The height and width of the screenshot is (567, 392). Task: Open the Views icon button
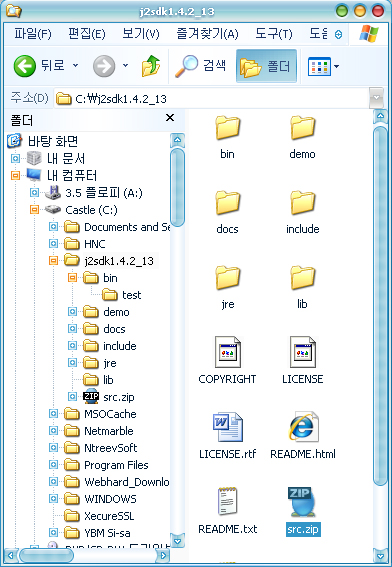[319, 66]
